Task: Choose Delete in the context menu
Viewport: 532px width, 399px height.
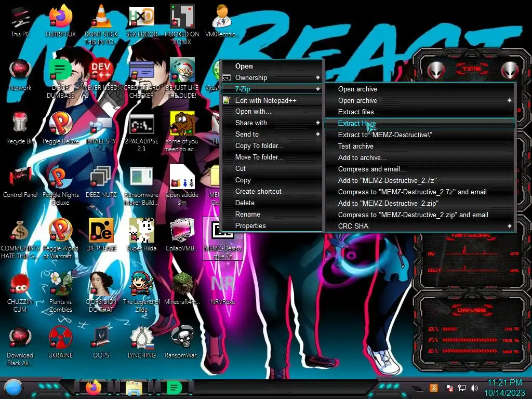Action: click(x=272, y=203)
